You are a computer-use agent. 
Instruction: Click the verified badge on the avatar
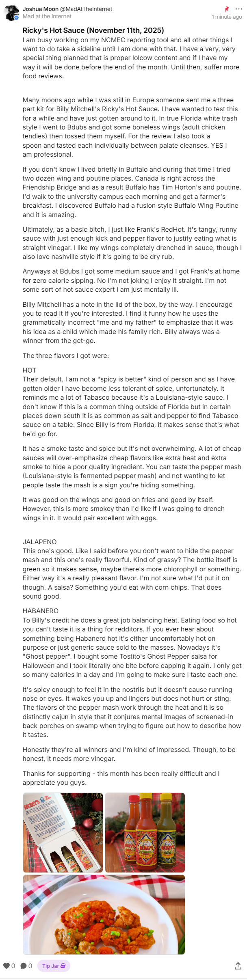pyautogui.click(x=17, y=18)
